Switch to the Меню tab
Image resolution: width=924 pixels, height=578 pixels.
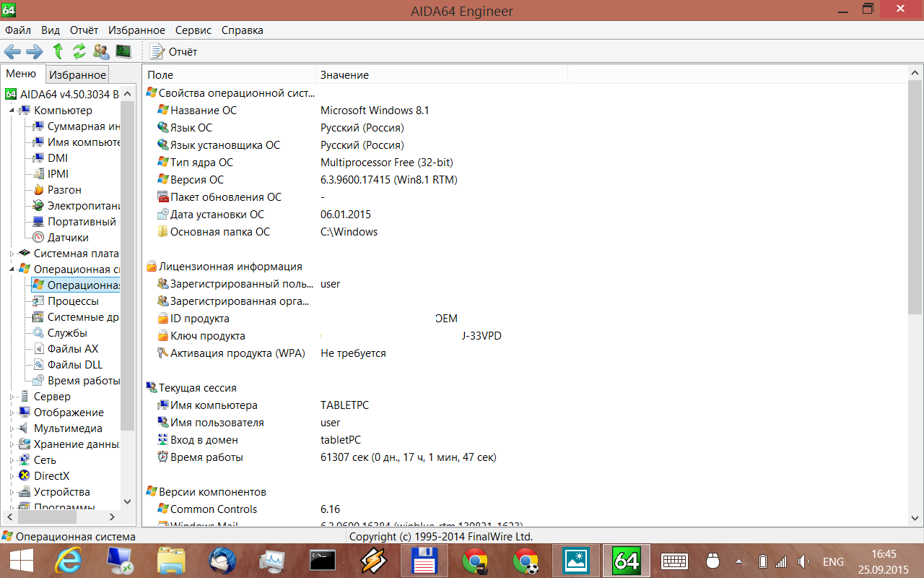point(21,74)
